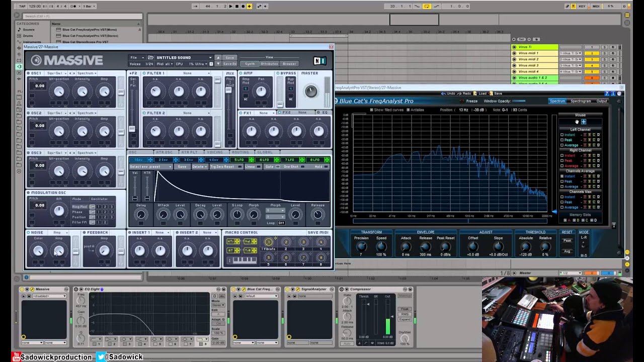Enable Ableton draw mode pencil
Viewport: 644px width, 362px height.
568,6
